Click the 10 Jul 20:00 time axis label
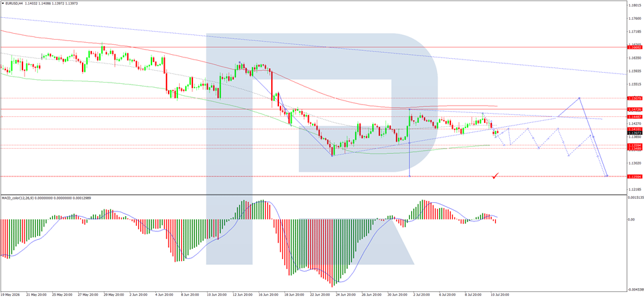The image size is (644, 298). click(x=500, y=295)
